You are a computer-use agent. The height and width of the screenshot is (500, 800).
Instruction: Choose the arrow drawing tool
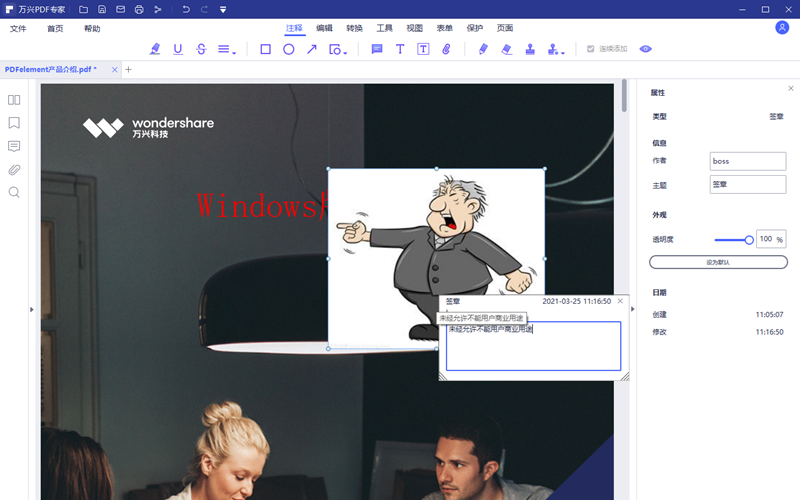[x=312, y=49]
